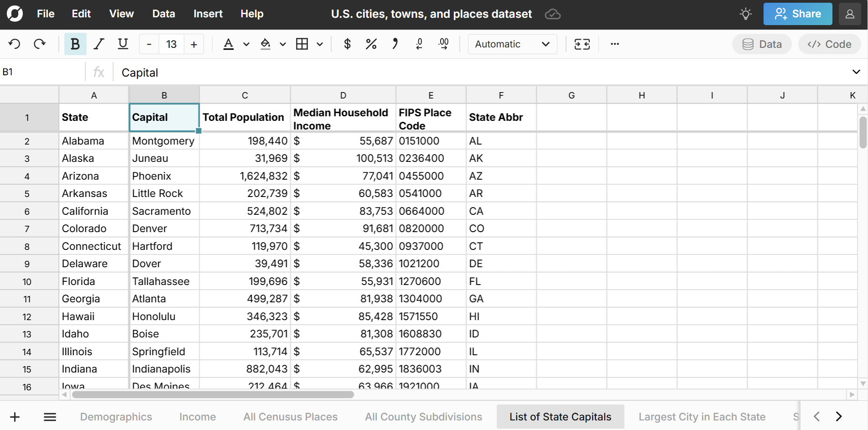Switch to the Income sheet tab

click(x=198, y=416)
